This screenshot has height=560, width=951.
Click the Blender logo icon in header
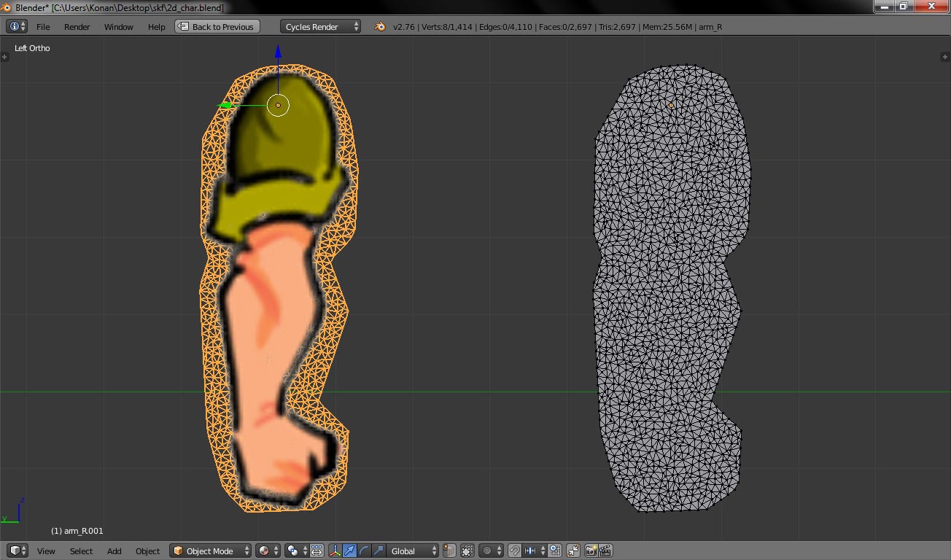tap(380, 26)
